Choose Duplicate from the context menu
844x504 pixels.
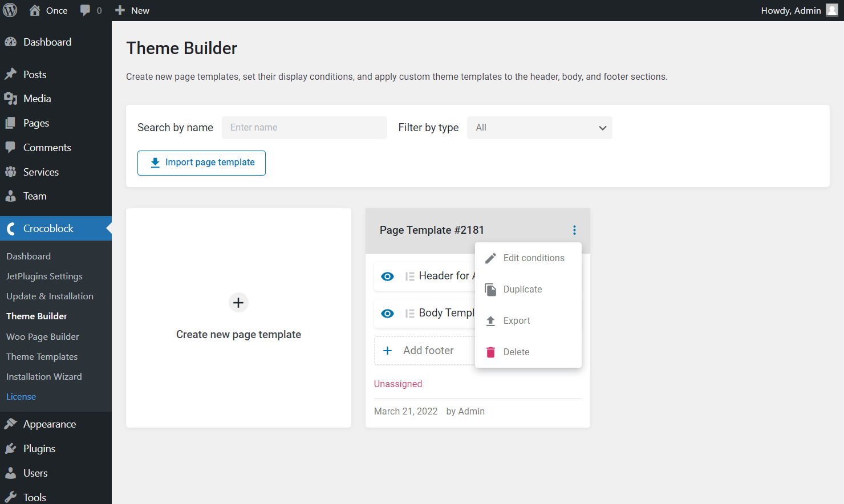[x=528, y=290]
